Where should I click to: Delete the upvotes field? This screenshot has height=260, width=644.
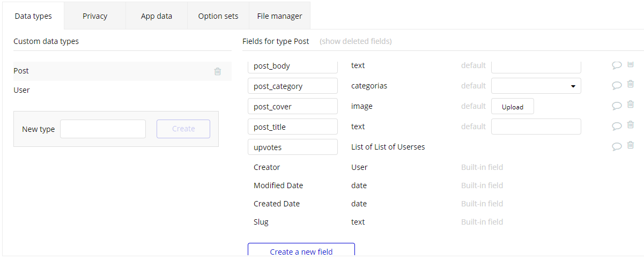631,145
